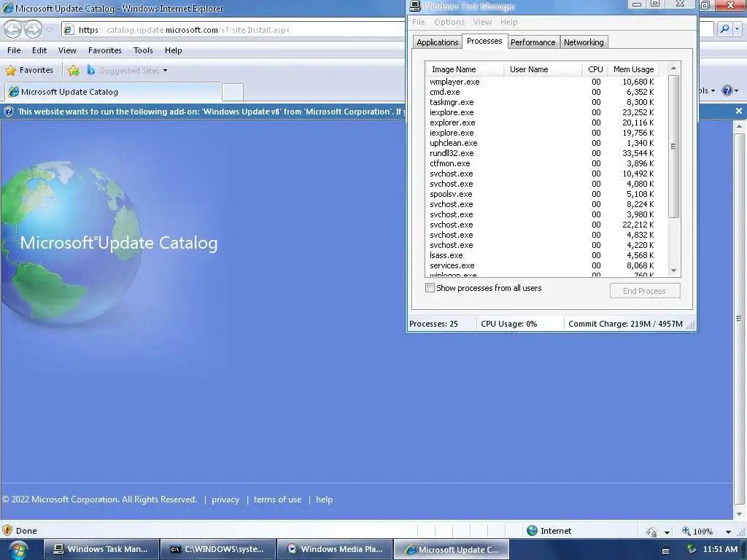Click the privacy link in footer
The height and width of the screenshot is (560, 747).
(225, 499)
